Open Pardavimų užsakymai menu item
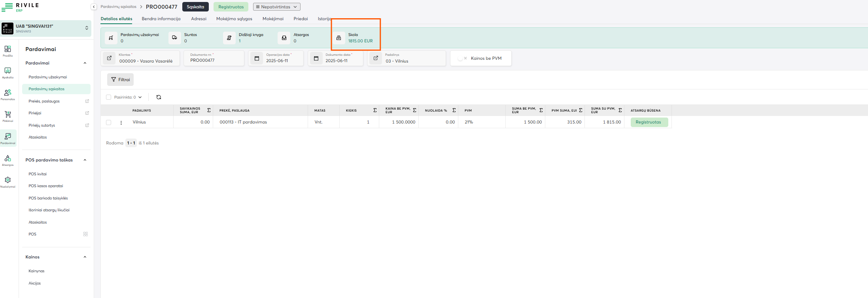 tap(48, 77)
